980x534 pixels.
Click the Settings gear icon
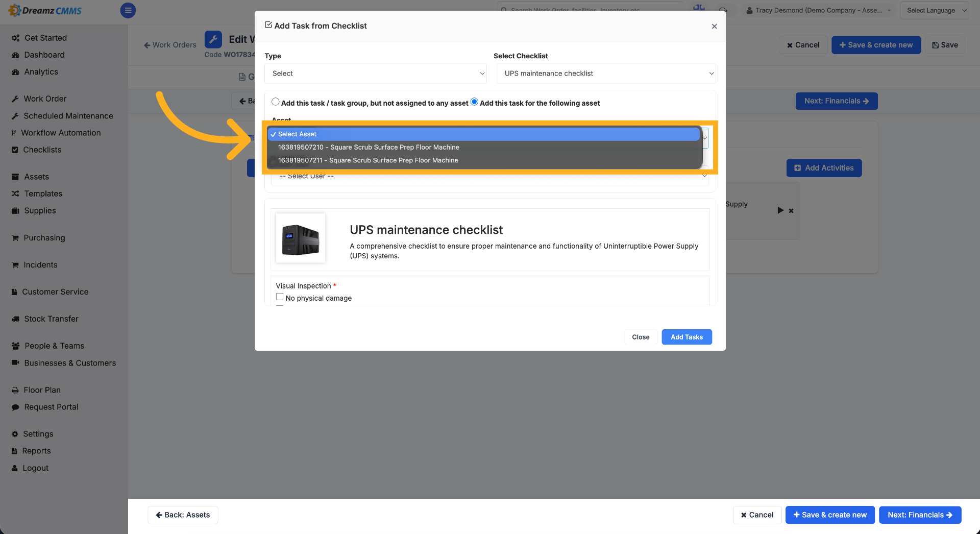point(15,434)
